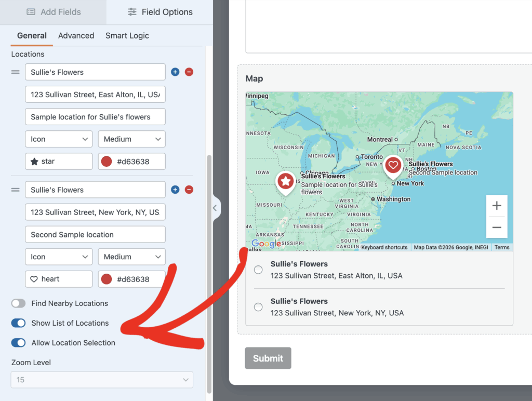532x401 pixels.
Task: Select the East Alton location radio button
Action: [258, 270]
